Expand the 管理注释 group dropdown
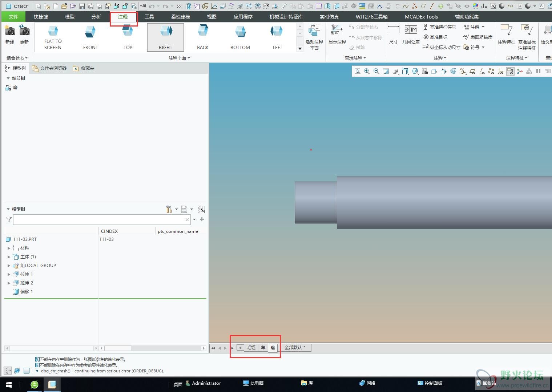The image size is (552, 392). (355, 58)
